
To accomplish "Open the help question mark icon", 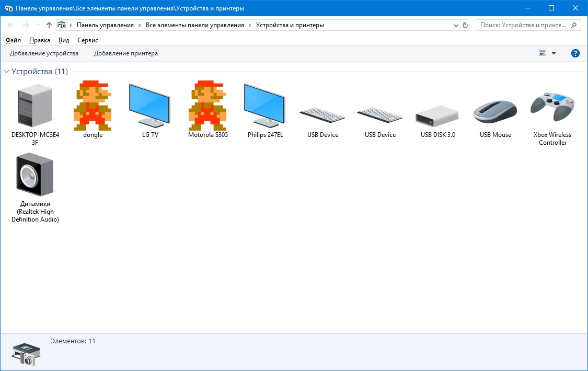I will (575, 53).
